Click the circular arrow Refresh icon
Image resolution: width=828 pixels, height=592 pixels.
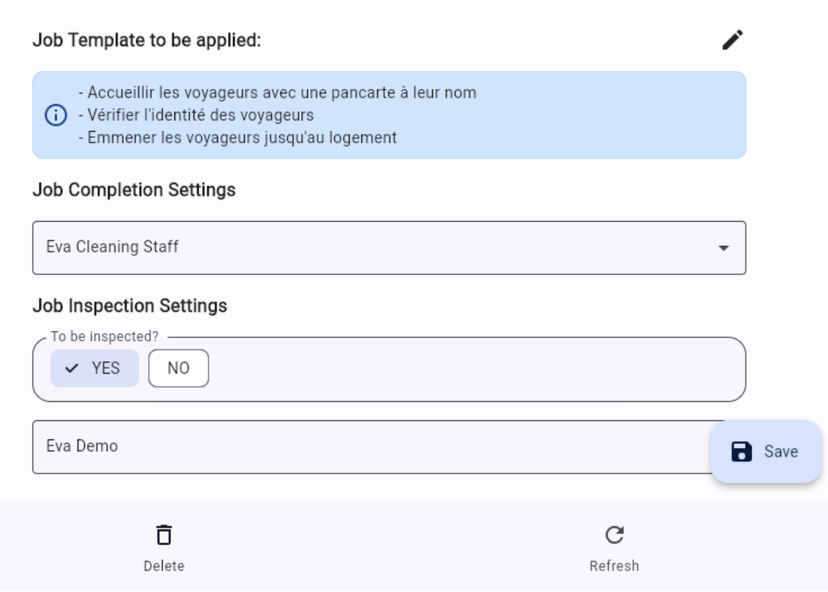pos(614,535)
